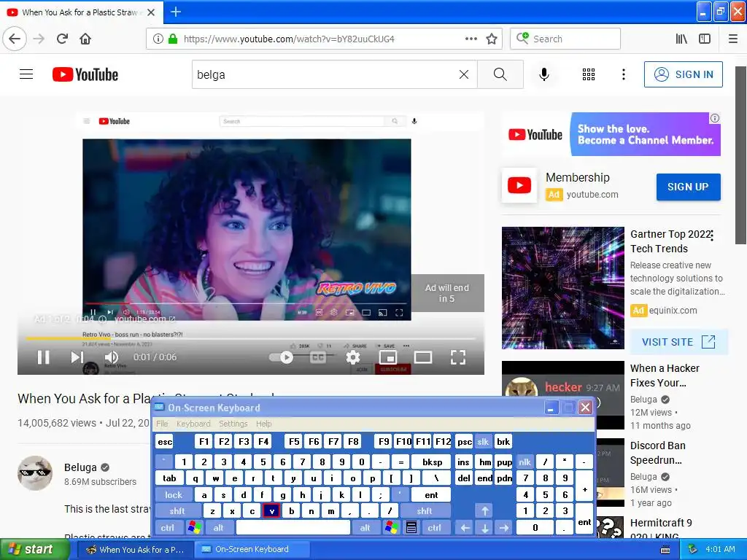The width and height of the screenshot is (747, 560).
Task: Open the File menu in On-Screen Keyboard
Action: 162,424
